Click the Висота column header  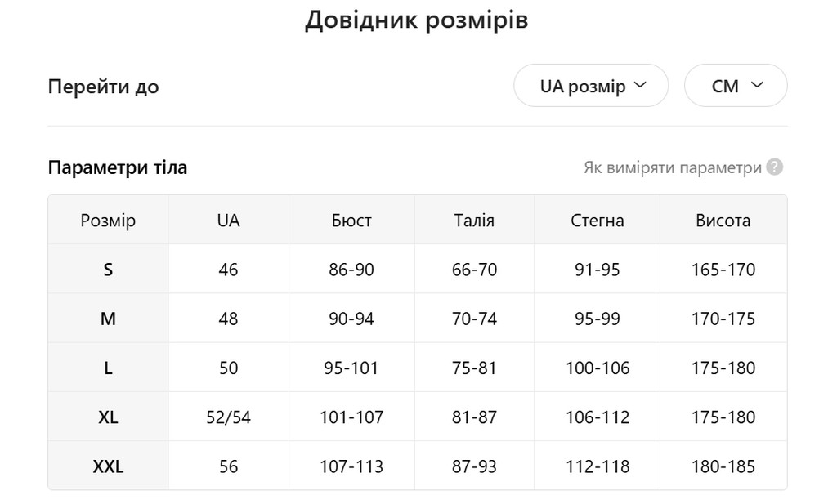723,220
